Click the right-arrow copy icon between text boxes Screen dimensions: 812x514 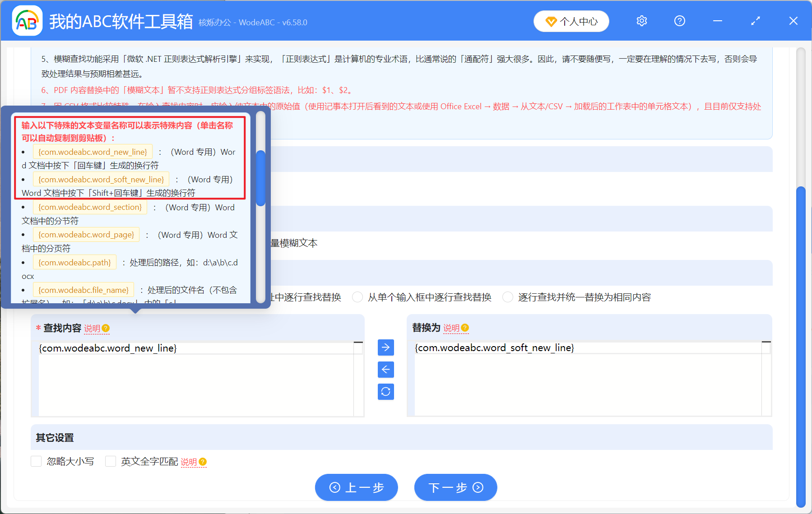[385, 347]
